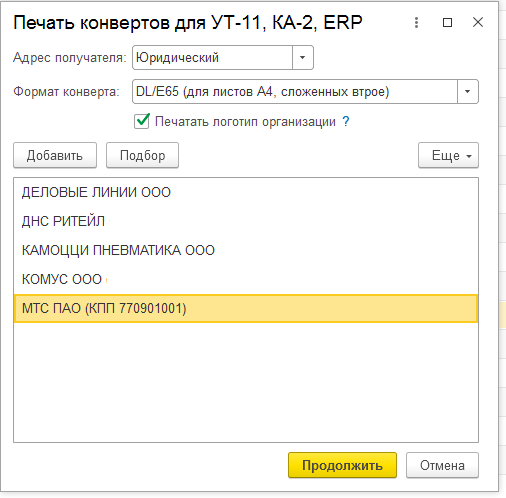Close the envelope printing dialog
Image resolution: width=506 pixels, height=498 pixels.
[x=478, y=23]
